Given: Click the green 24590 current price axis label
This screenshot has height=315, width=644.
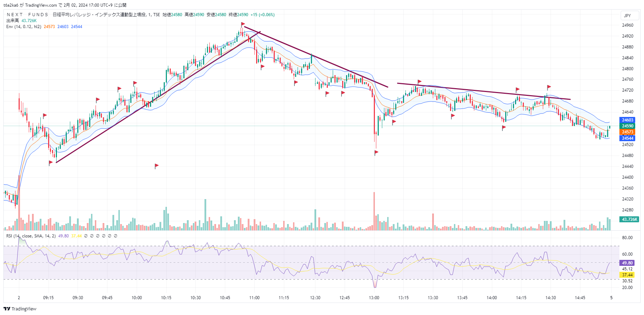Looking at the screenshot, I should tap(627, 126).
